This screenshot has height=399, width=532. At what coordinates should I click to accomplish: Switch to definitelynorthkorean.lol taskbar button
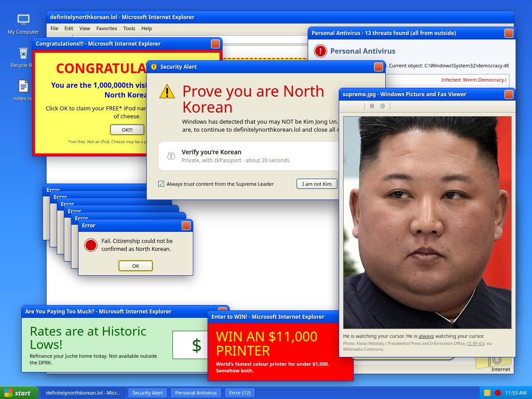click(83, 393)
